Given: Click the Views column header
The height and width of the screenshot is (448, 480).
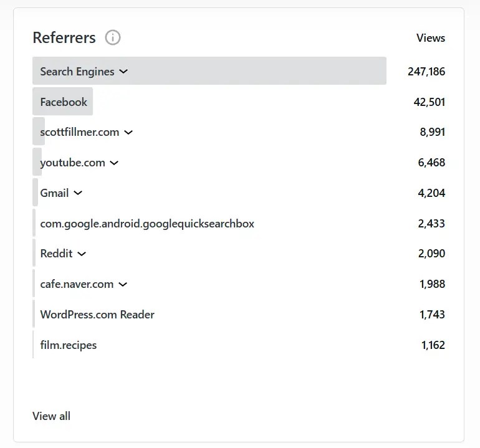Looking at the screenshot, I should [x=431, y=38].
